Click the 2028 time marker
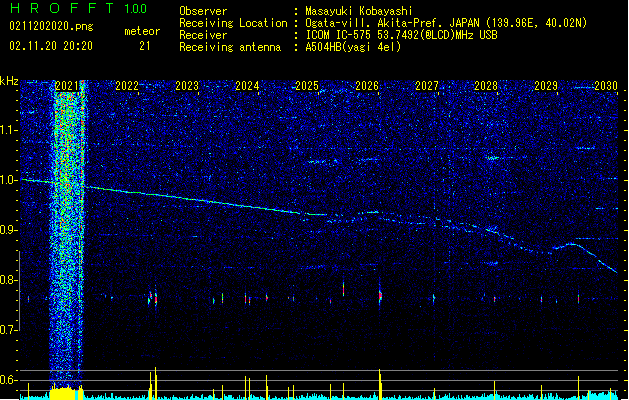The image size is (629, 400). pos(486,86)
